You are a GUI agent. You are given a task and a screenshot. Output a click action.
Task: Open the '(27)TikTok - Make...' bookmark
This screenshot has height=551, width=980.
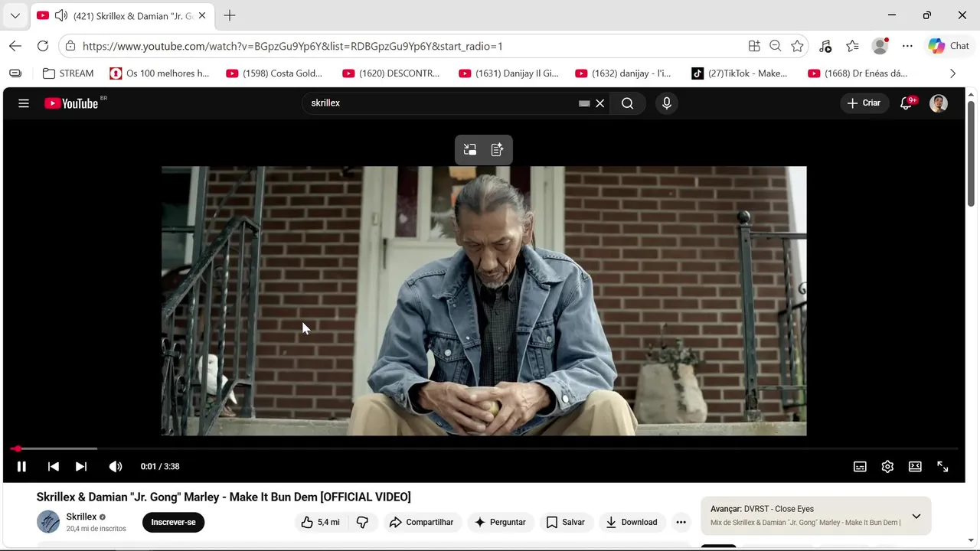pyautogui.click(x=740, y=73)
